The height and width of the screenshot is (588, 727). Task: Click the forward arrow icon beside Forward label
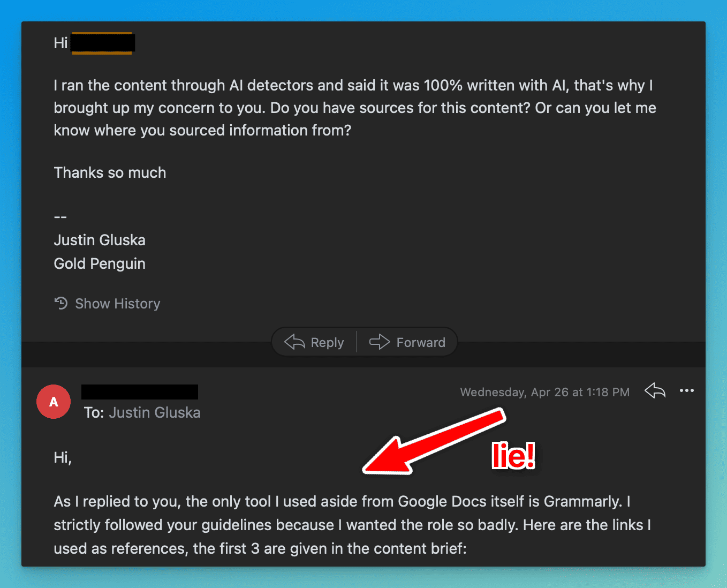tap(380, 342)
